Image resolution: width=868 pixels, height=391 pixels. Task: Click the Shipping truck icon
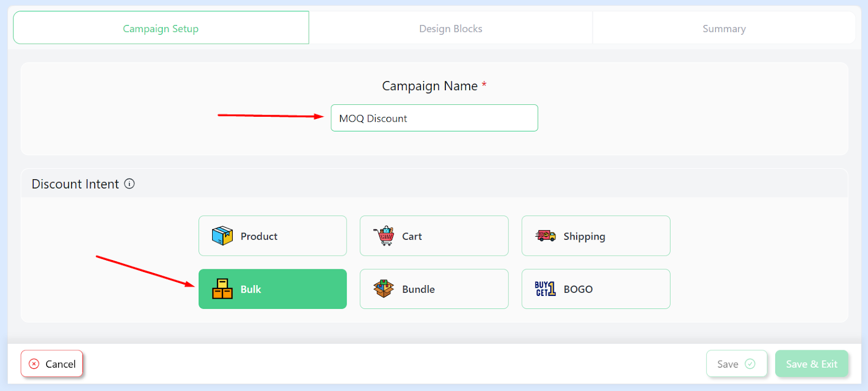pyautogui.click(x=546, y=236)
